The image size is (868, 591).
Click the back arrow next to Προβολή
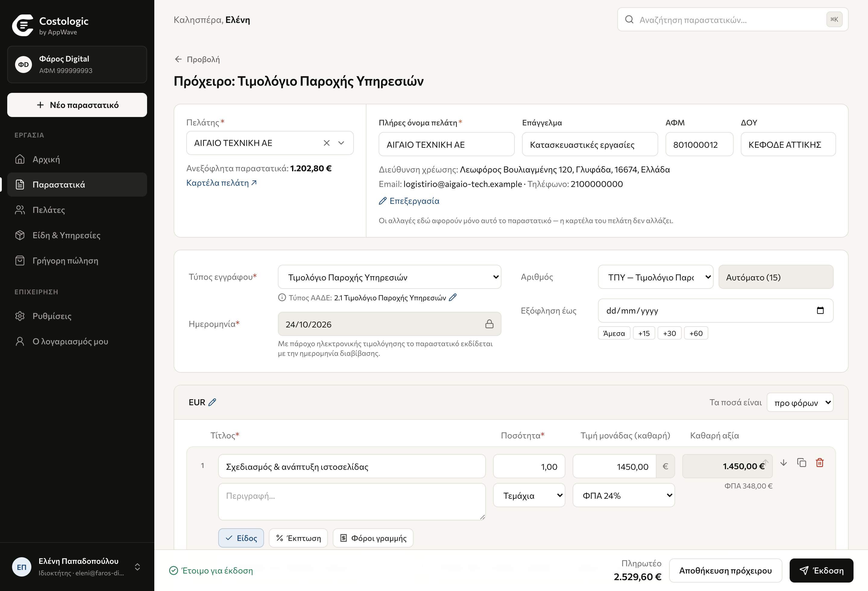[178, 59]
